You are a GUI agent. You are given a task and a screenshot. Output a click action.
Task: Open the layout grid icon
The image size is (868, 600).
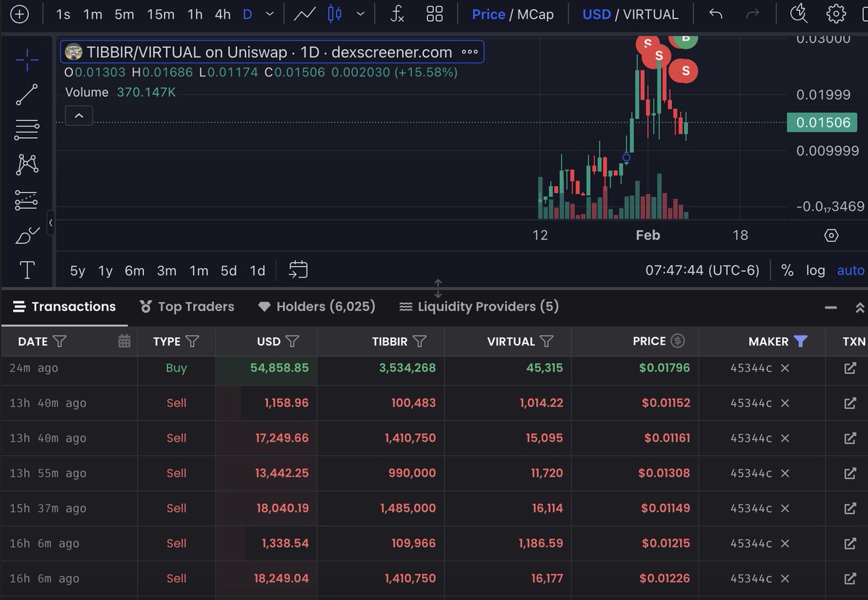(x=435, y=14)
